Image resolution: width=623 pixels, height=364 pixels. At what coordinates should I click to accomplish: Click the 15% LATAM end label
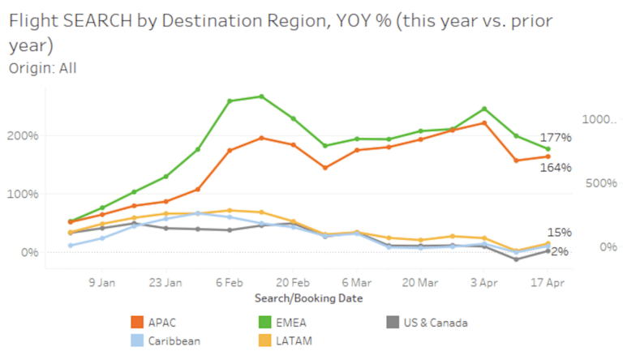pos(559,233)
